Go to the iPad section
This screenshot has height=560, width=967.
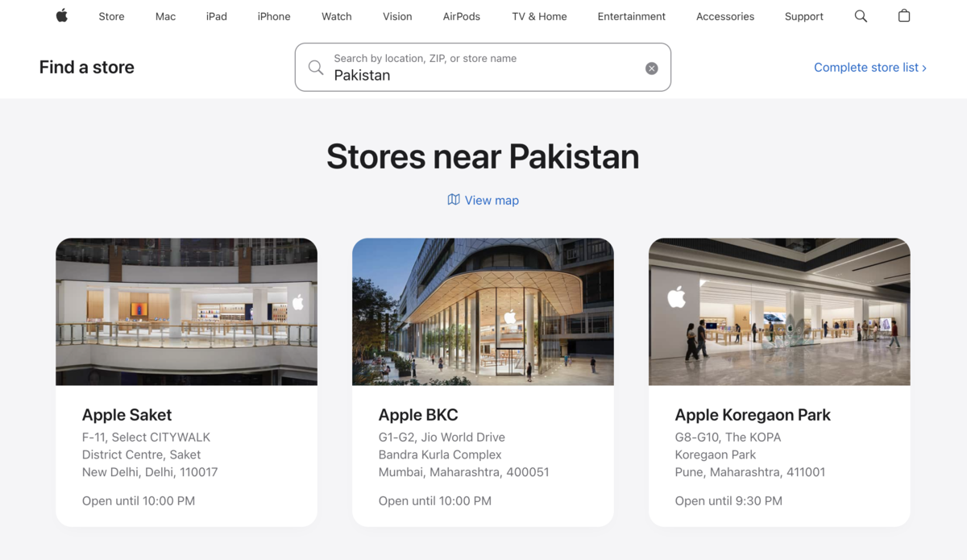click(x=216, y=16)
